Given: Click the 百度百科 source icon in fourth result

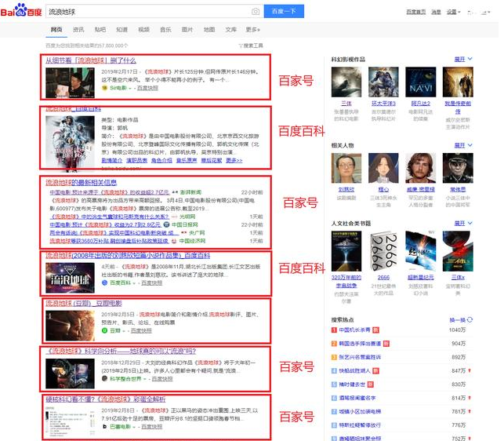Looking at the screenshot, I should pyautogui.click(x=104, y=282).
